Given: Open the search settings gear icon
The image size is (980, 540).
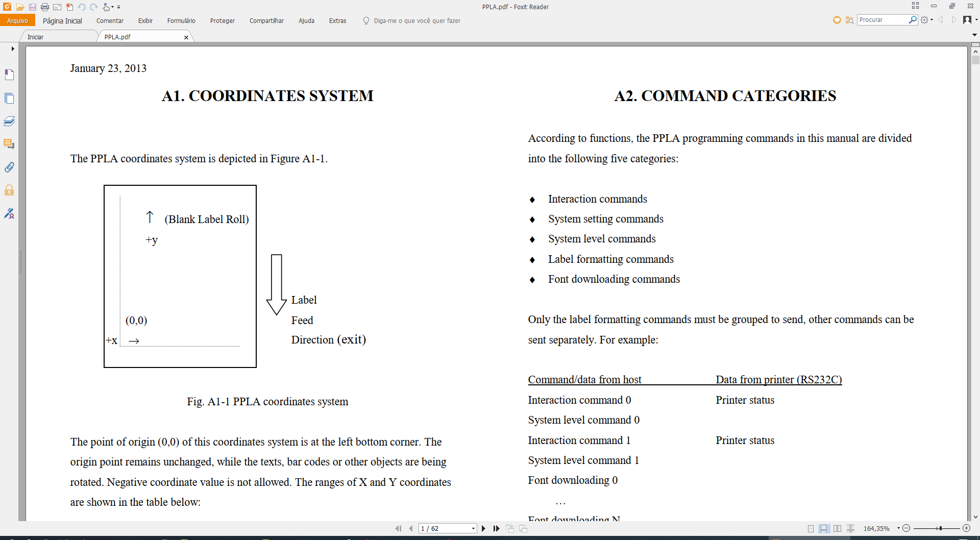Looking at the screenshot, I should click(x=924, y=20).
